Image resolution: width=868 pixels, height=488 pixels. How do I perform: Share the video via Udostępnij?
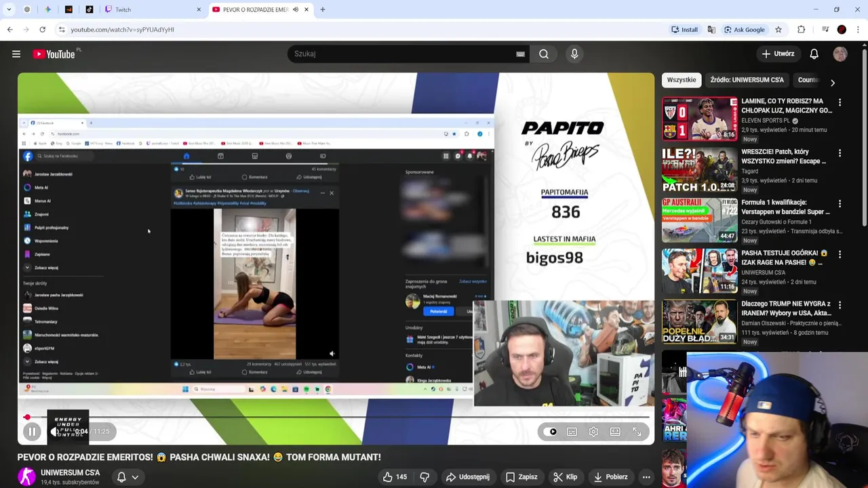(x=467, y=477)
